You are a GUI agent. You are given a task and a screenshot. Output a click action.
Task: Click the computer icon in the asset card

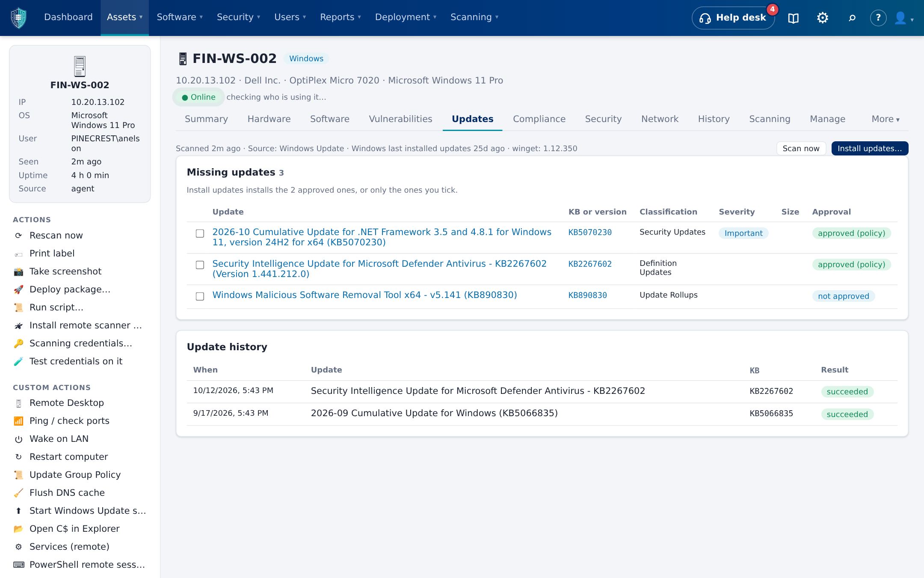point(80,66)
